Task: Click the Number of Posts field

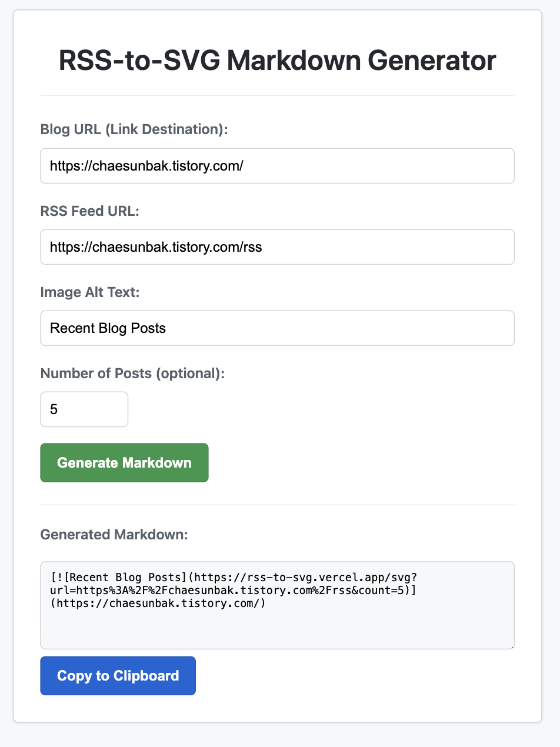Action: [84, 409]
